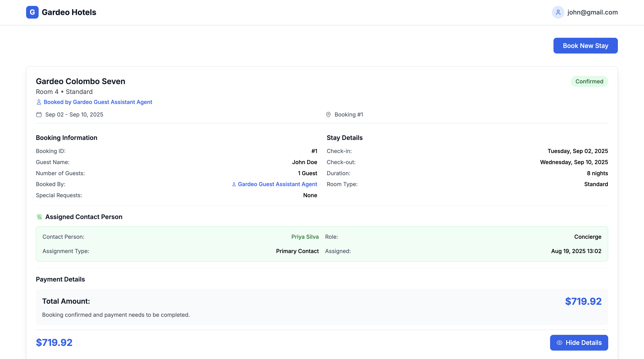The image size is (644, 359).
Task: Click the calendar icon beside Sep 02 dates
Action: [x=39, y=114]
